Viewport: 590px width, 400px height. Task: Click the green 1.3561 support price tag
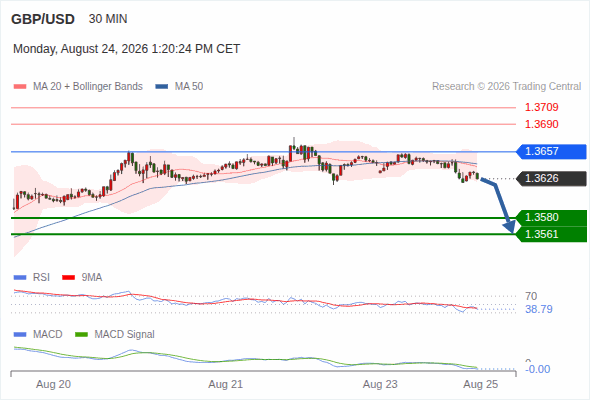(551, 234)
